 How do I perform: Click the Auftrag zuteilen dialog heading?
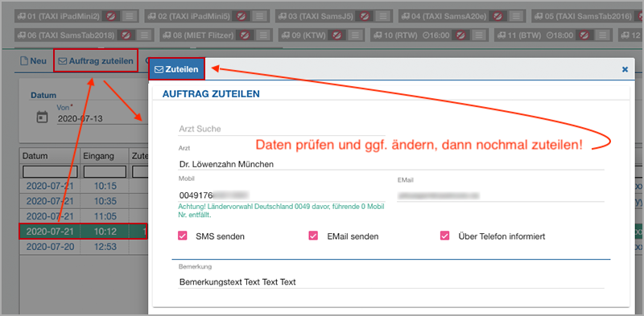tap(211, 93)
